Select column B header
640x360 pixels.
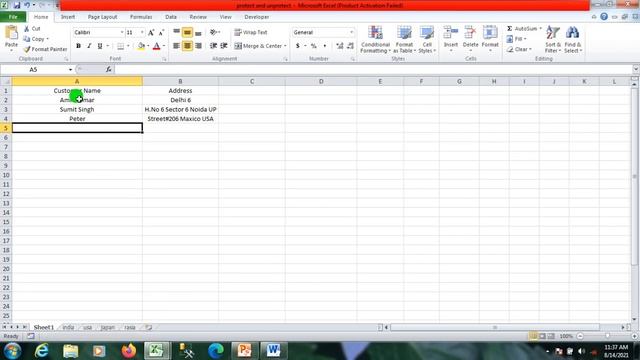[180, 81]
